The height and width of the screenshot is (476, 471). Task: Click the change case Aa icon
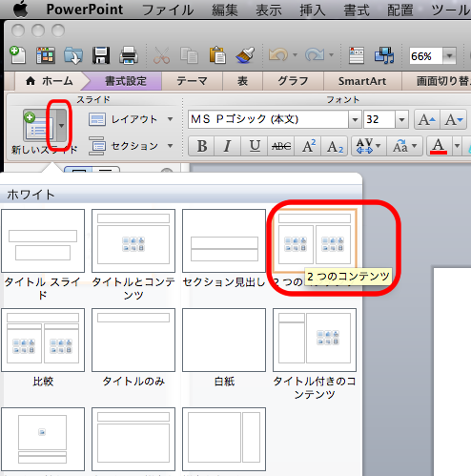click(400, 146)
